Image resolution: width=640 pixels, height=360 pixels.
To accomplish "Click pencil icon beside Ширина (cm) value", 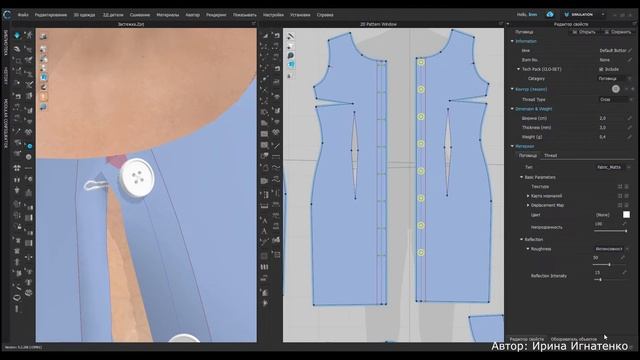I will point(630,118).
